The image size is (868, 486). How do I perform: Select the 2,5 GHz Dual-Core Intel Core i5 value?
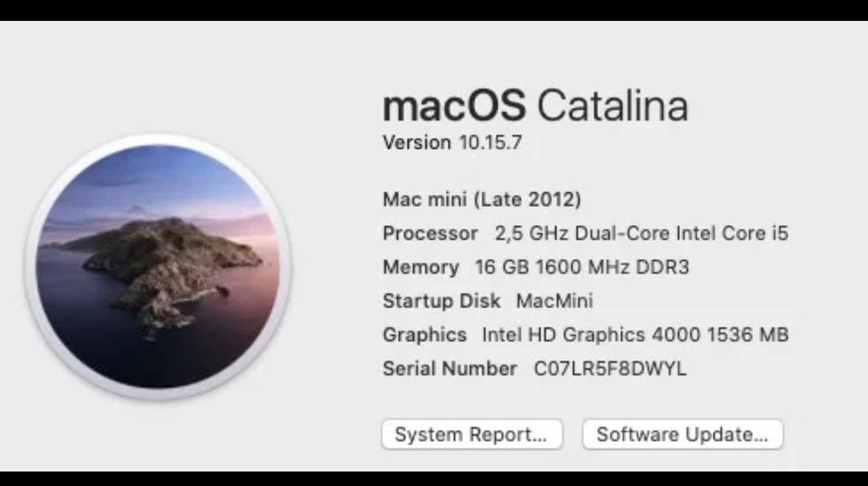pos(641,233)
